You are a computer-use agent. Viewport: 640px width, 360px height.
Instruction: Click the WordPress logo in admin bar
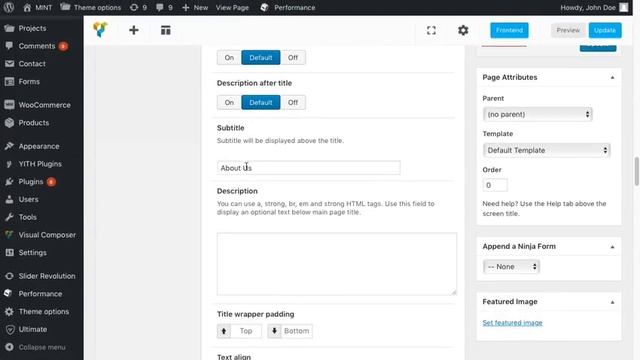[x=9, y=7]
